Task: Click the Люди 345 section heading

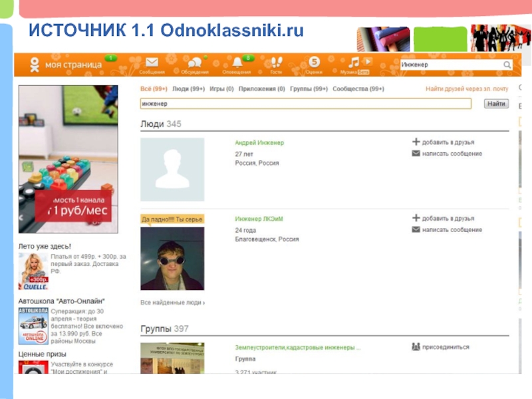Action: tap(161, 124)
